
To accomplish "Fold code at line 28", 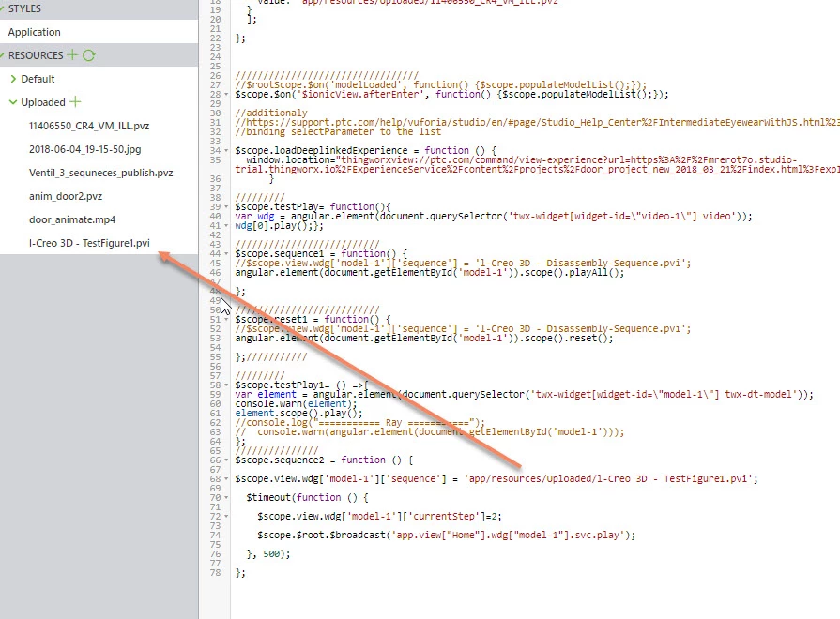I will [x=226, y=94].
